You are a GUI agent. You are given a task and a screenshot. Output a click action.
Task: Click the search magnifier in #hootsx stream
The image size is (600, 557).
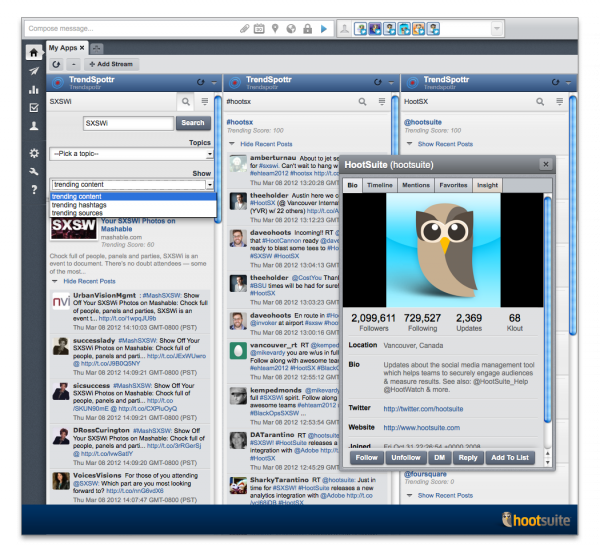click(362, 102)
